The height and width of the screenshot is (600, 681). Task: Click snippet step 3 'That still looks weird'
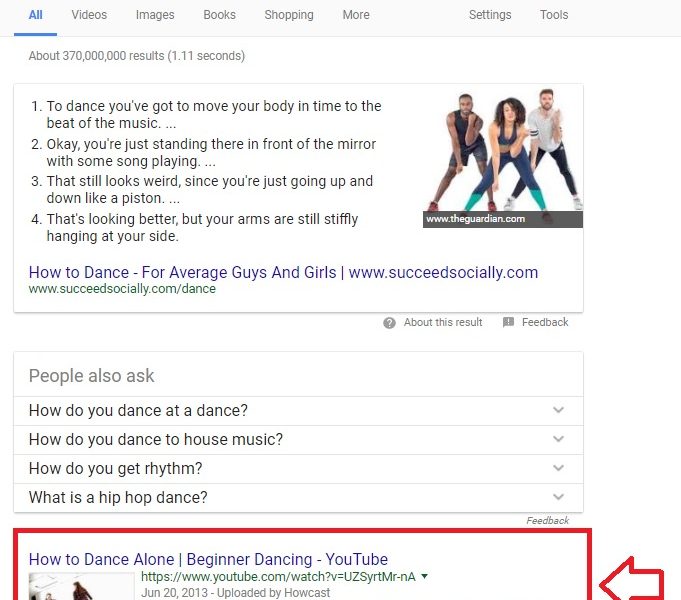210,190
